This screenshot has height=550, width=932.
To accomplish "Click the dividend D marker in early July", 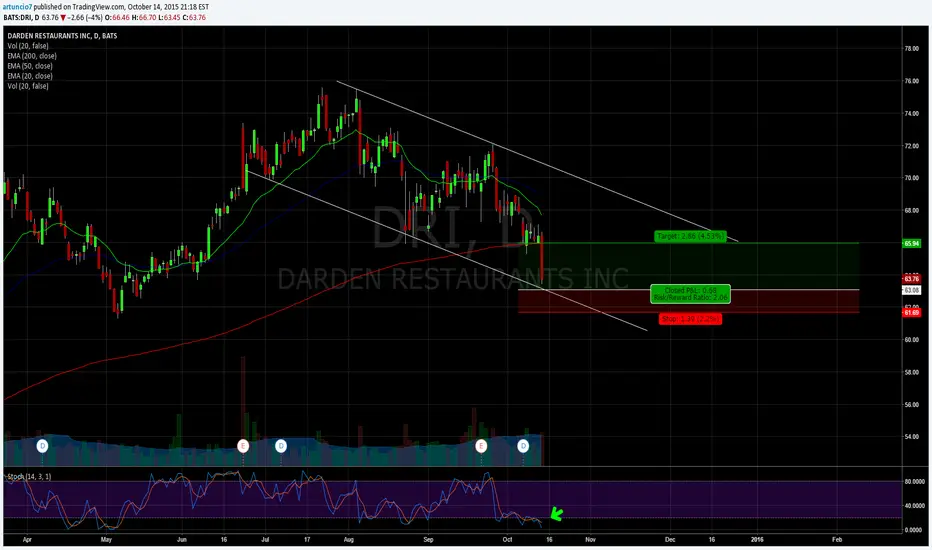I will [281, 446].
